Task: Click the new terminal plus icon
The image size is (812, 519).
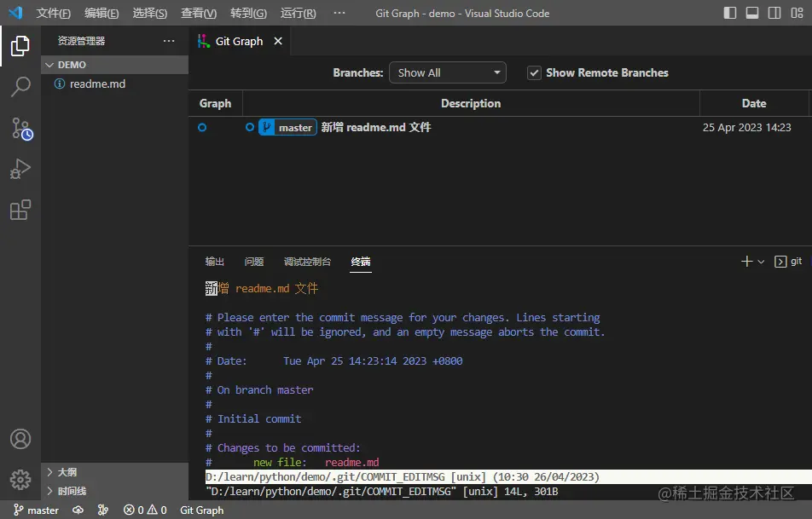Action: [x=746, y=262]
